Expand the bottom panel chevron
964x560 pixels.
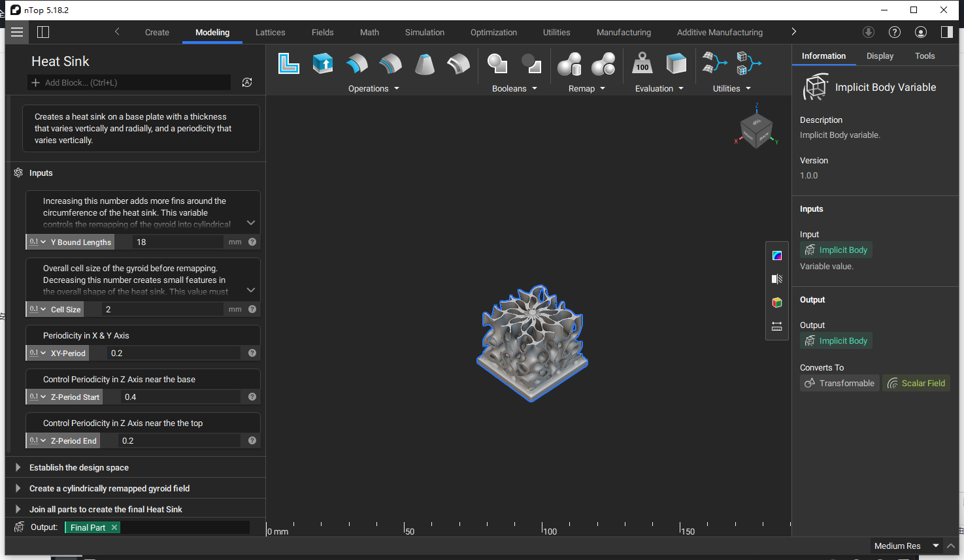point(951,546)
